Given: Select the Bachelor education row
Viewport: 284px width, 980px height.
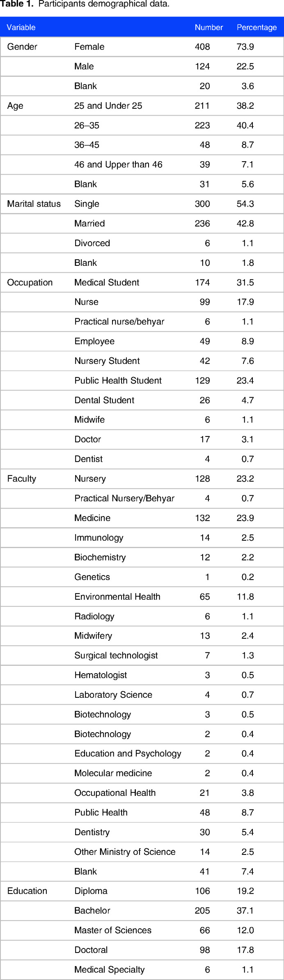Looking at the screenshot, I should pos(142,911).
